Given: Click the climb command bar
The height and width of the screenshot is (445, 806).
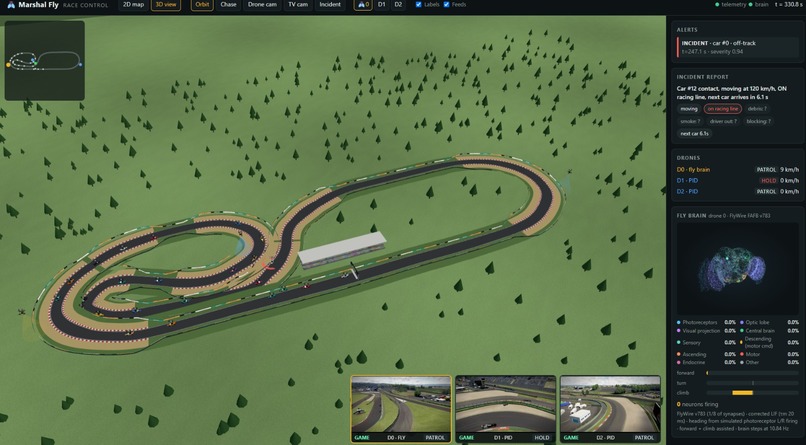Looking at the screenshot, I should click(753, 393).
